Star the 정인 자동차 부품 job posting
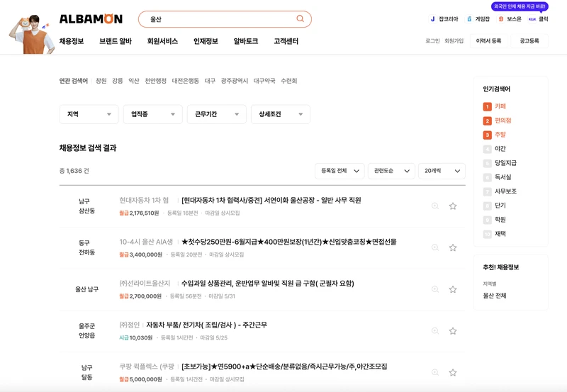 (x=453, y=331)
